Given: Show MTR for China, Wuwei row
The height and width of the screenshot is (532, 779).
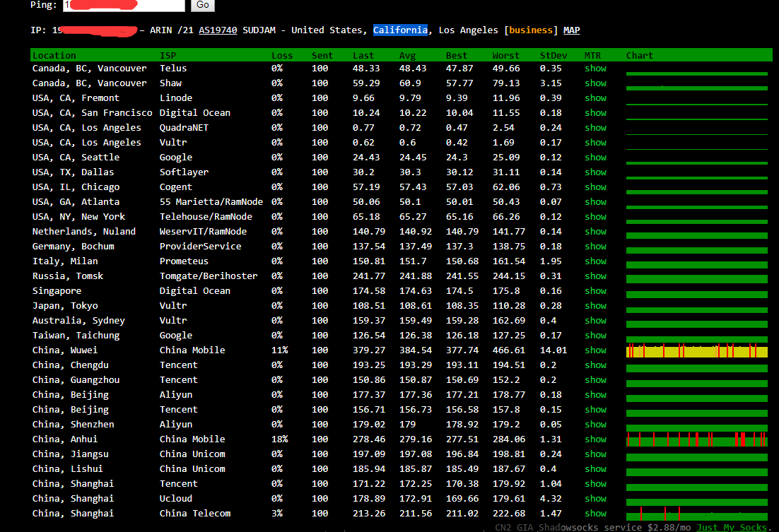Looking at the screenshot, I should [595, 350].
